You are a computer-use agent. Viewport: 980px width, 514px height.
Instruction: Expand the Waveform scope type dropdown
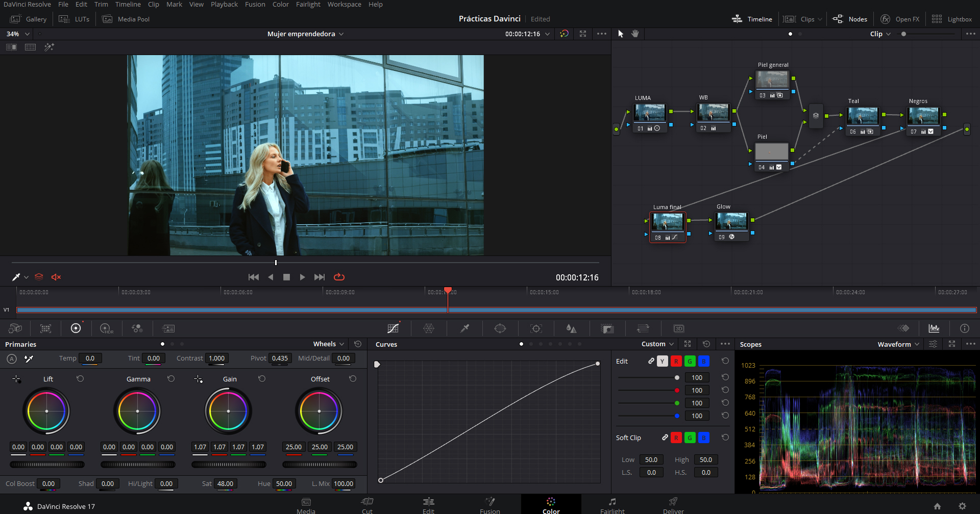coord(898,344)
